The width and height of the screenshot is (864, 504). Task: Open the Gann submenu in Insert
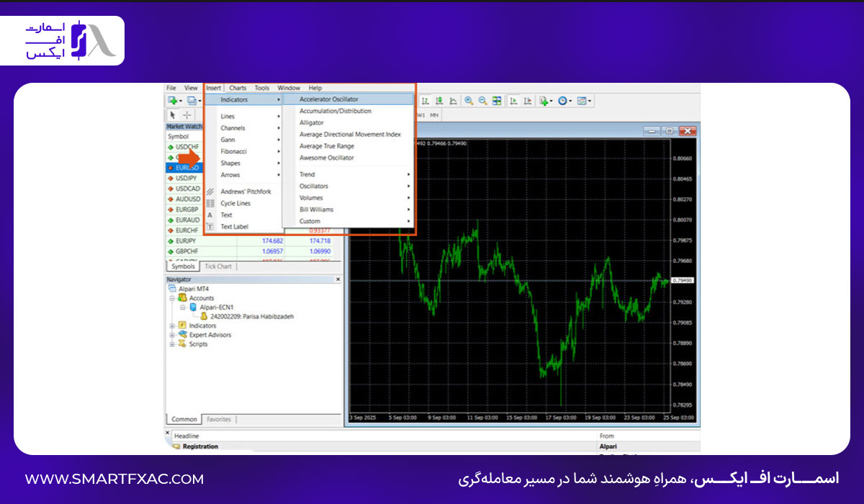243,140
